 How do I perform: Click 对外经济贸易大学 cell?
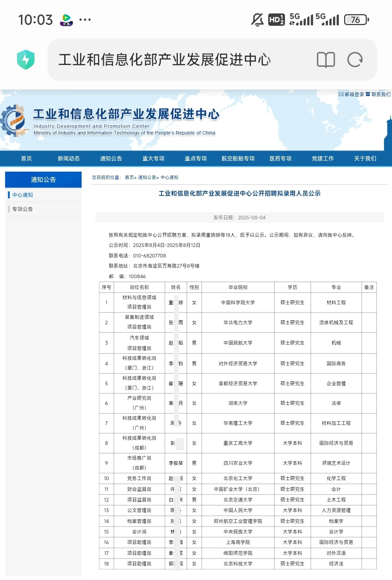pos(238,364)
